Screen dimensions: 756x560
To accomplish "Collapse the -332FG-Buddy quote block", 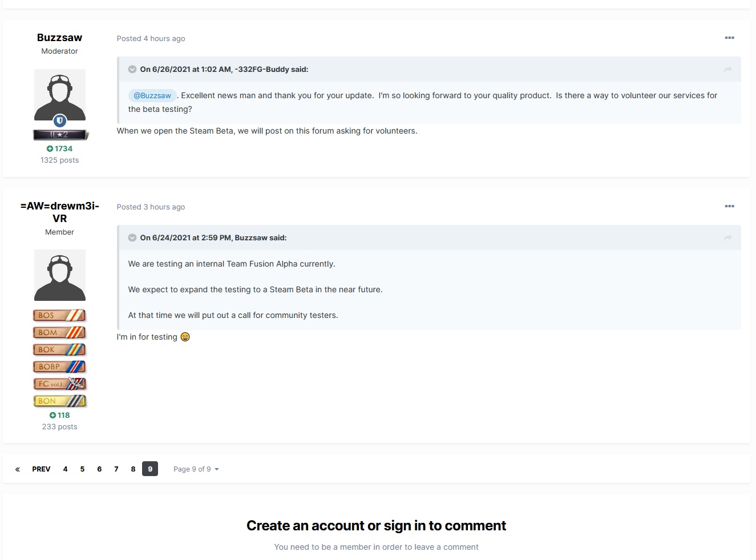I will tap(132, 70).
